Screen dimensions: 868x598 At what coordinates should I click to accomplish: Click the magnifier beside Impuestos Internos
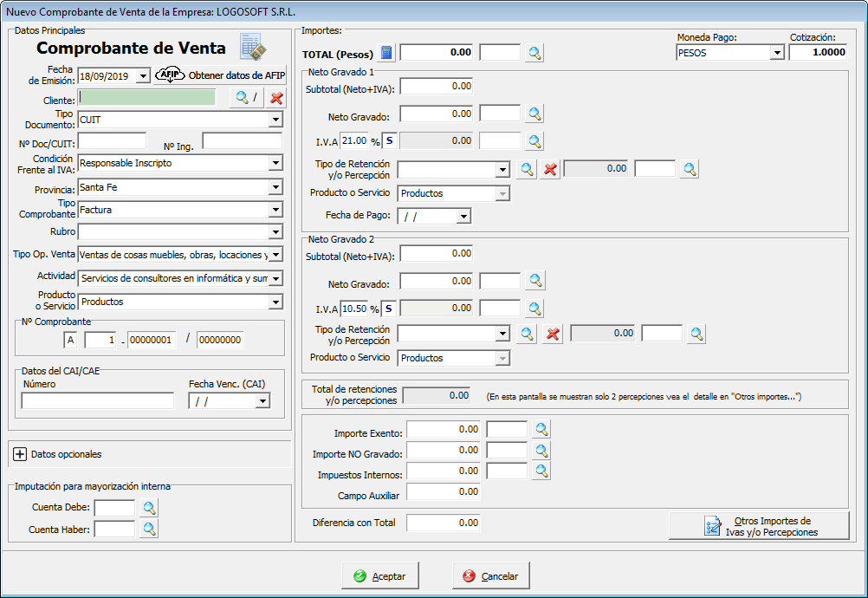[x=541, y=471]
